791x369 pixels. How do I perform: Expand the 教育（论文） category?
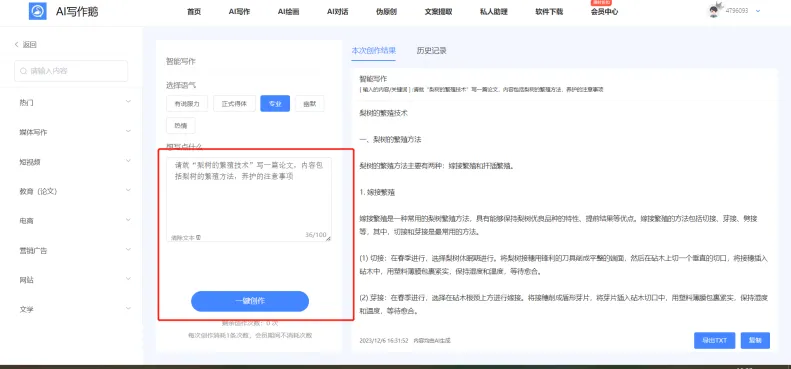point(73,191)
